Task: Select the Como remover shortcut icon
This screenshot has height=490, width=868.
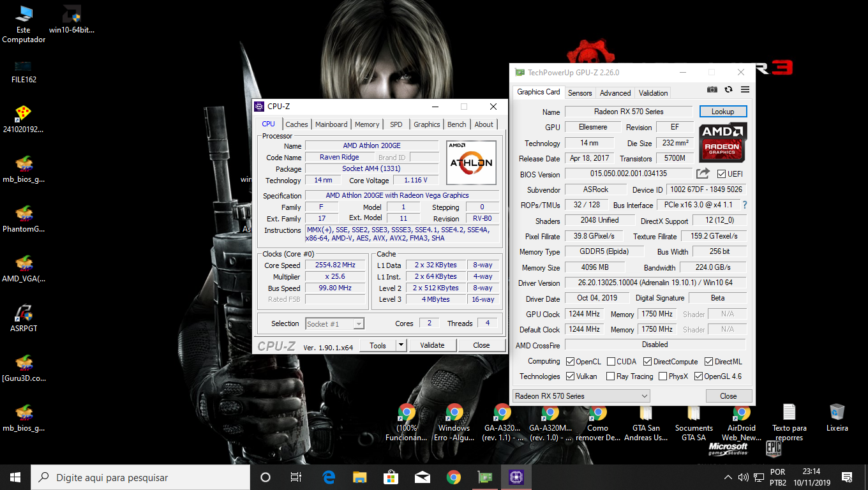Action: point(598,422)
